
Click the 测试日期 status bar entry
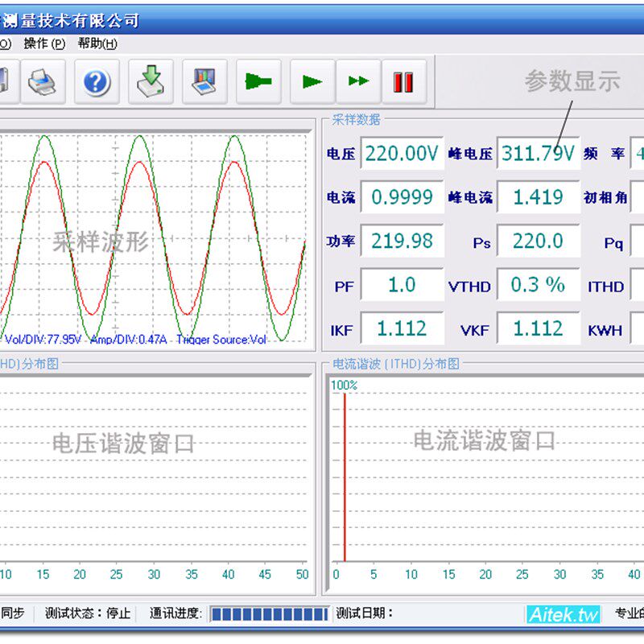(x=365, y=613)
